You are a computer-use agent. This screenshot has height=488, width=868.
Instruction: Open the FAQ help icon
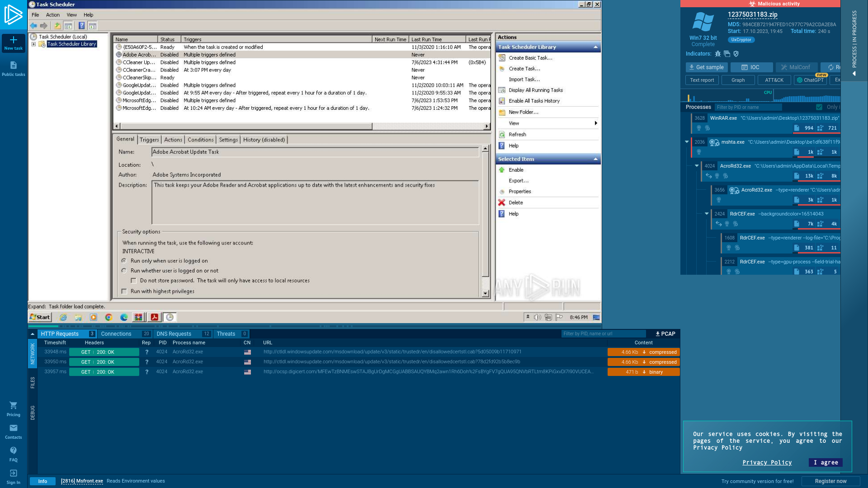tap(14, 450)
